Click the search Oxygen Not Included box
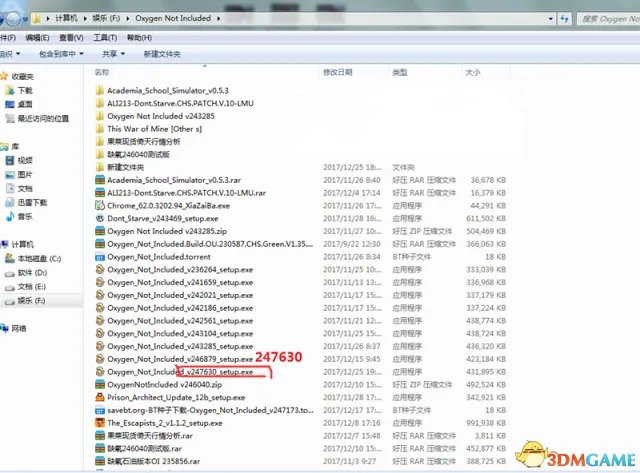This screenshot has height=473, width=640. tap(609, 19)
